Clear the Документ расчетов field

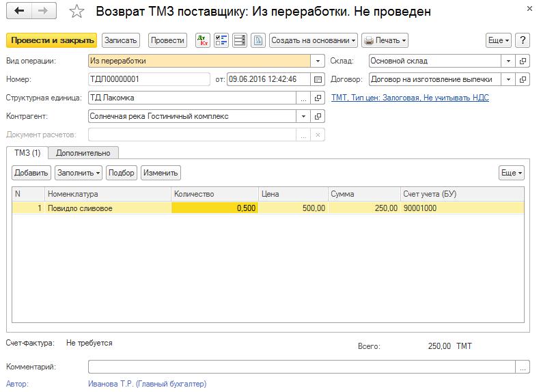(x=318, y=135)
